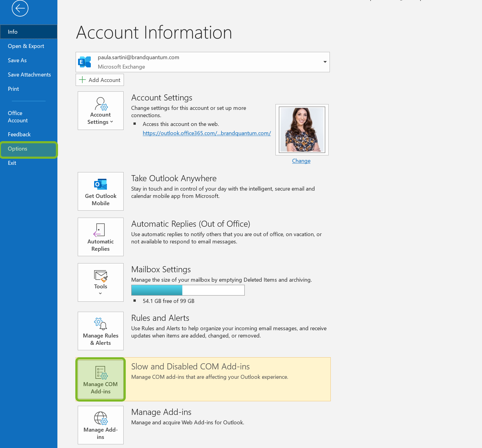This screenshot has width=482, height=448.
Task: Select Save Attachments in the sidebar
Action: tap(29, 75)
